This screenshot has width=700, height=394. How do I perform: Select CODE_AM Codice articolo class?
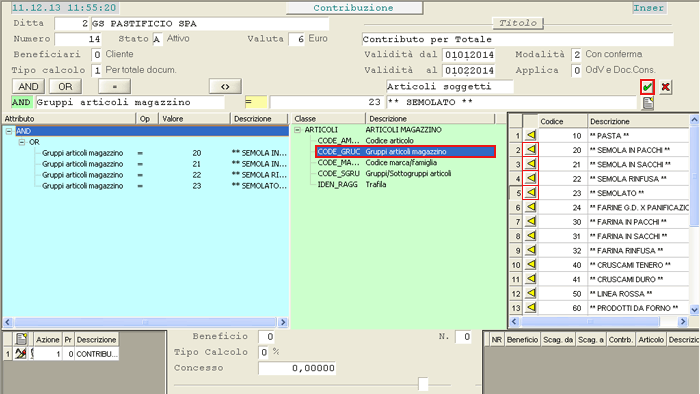(365, 141)
